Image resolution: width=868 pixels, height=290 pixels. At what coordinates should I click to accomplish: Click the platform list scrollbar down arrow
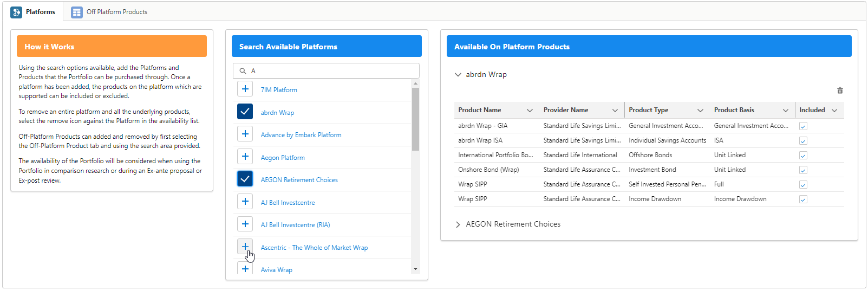click(x=415, y=269)
